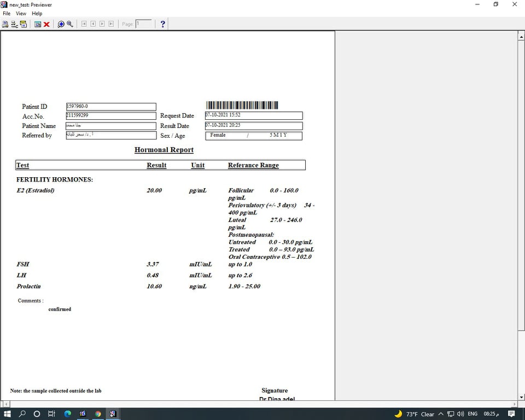The image size is (525, 420).
Task: Click the Result column header
Action: coord(156,165)
